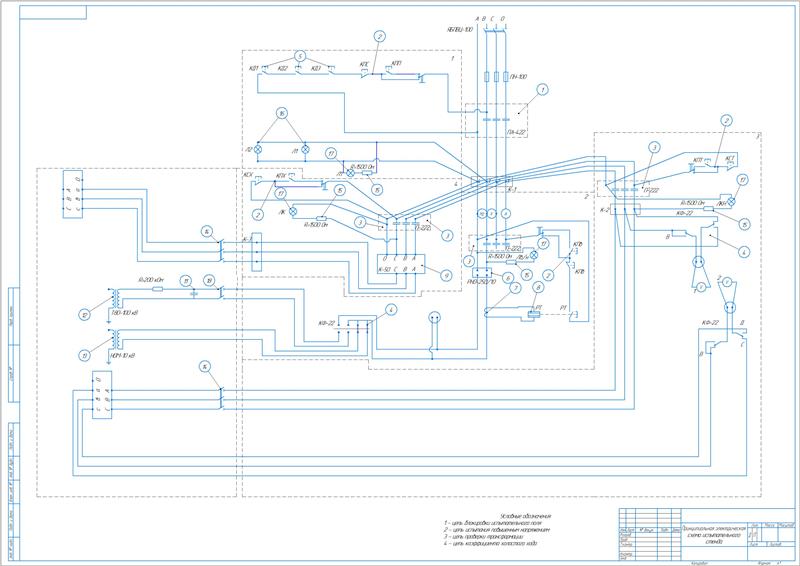
Task: Click callout number 6 beside the РНО-250/10 box
Action: pos(507,277)
